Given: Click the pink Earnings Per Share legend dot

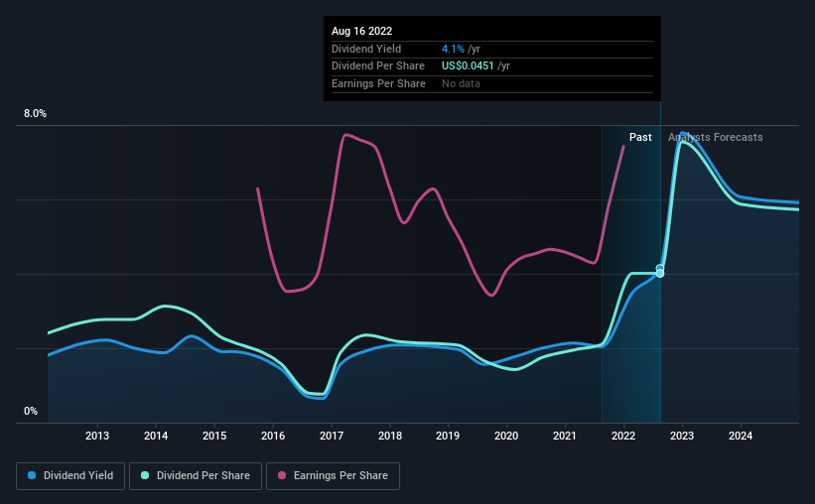Looking at the screenshot, I should [282, 475].
